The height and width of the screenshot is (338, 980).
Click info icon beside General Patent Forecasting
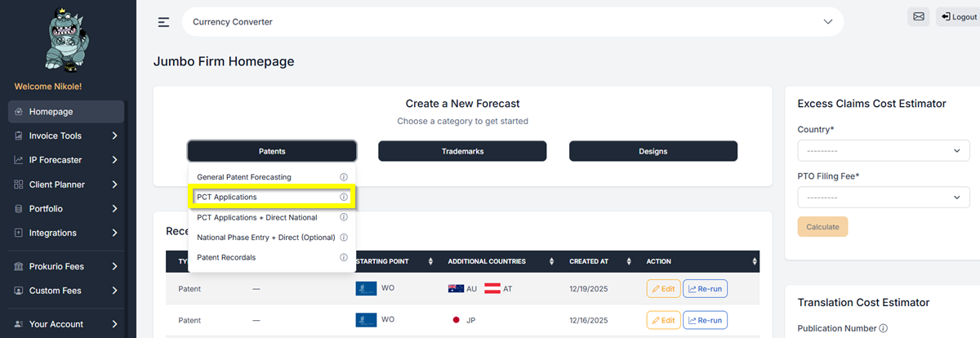pos(344,177)
